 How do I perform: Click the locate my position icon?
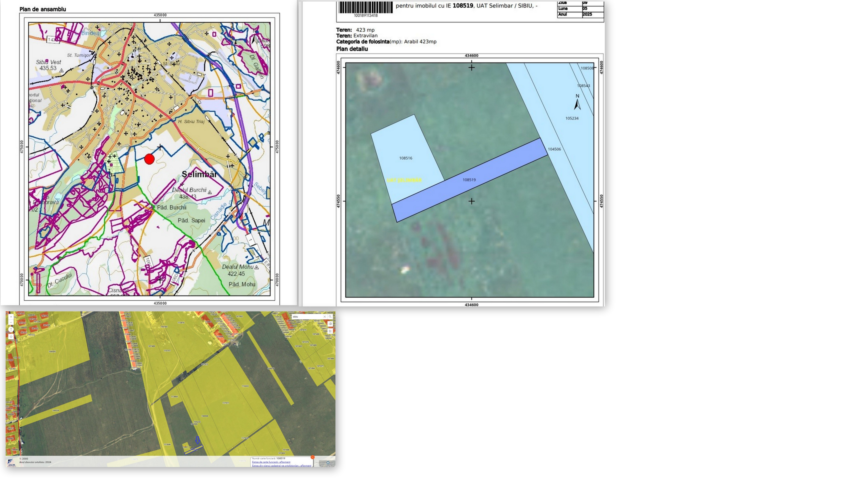(x=11, y=337)
